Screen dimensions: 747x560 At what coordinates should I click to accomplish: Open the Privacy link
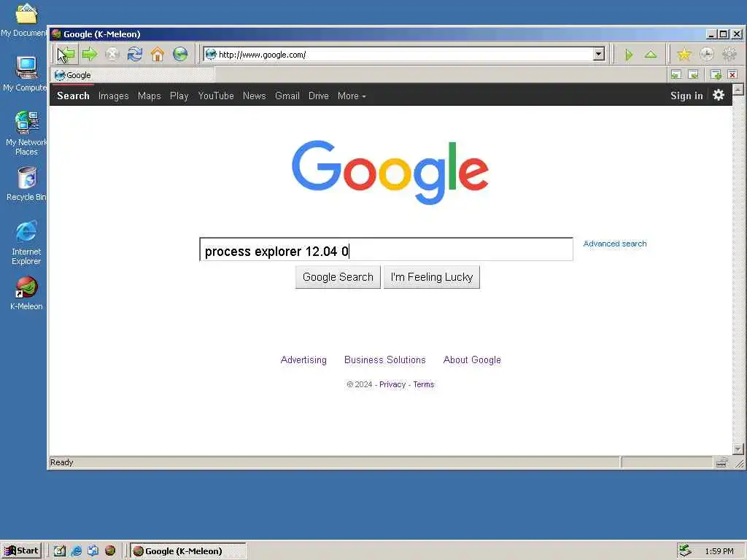392,384
